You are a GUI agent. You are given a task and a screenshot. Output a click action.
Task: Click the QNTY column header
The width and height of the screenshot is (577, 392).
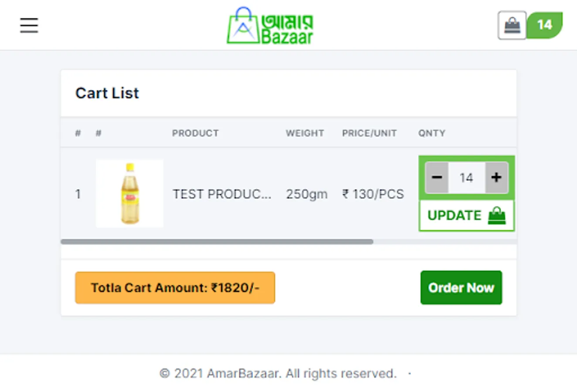click(x=431, y=133)
